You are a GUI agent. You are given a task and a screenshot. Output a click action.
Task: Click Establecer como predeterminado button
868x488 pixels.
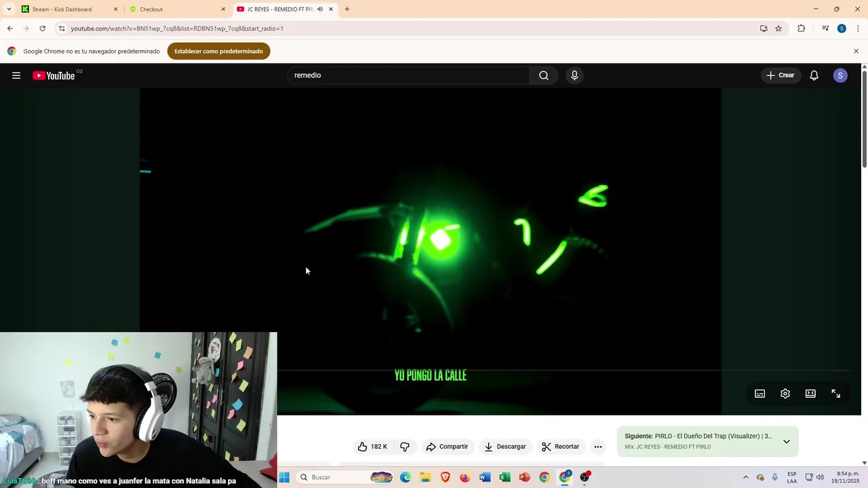pyautogui.click(x=218, y=52)
